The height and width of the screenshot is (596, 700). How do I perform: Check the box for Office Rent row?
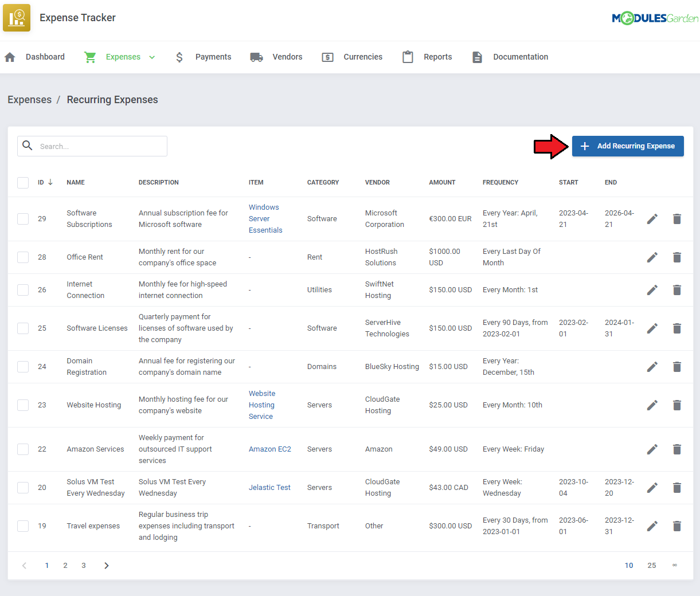pos(23,257)
